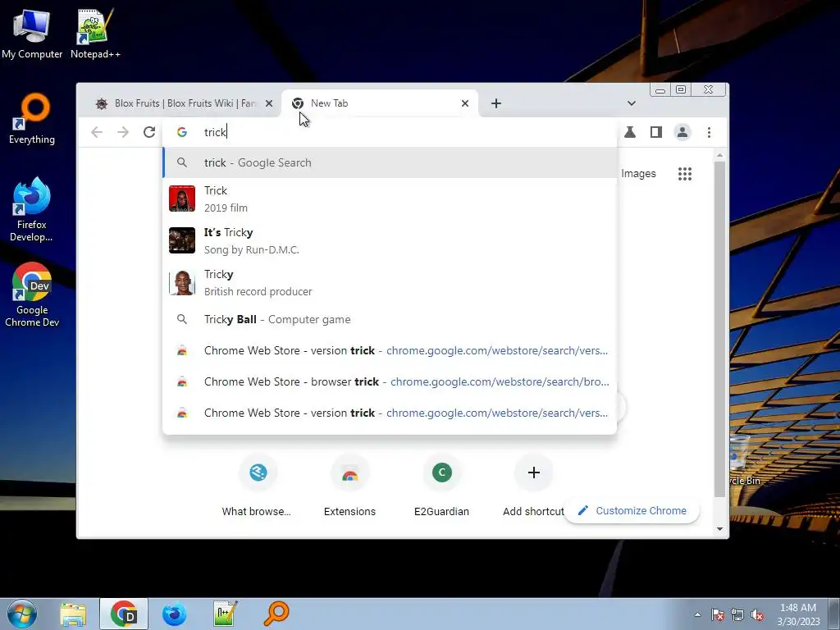Select Chrome Web Store browser trick suggestion
840x630 pixels.
pyautogui.click(x=390, y=382)
